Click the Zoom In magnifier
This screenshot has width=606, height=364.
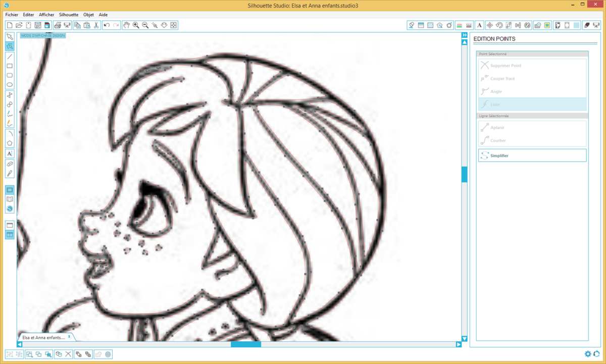tap(136, 25)
